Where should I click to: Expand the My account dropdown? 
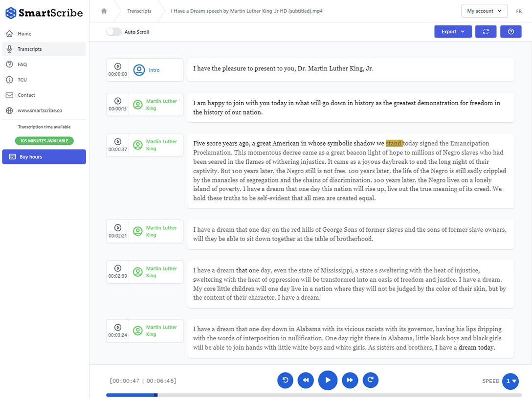pyautogui.click(x=484, y=11)
